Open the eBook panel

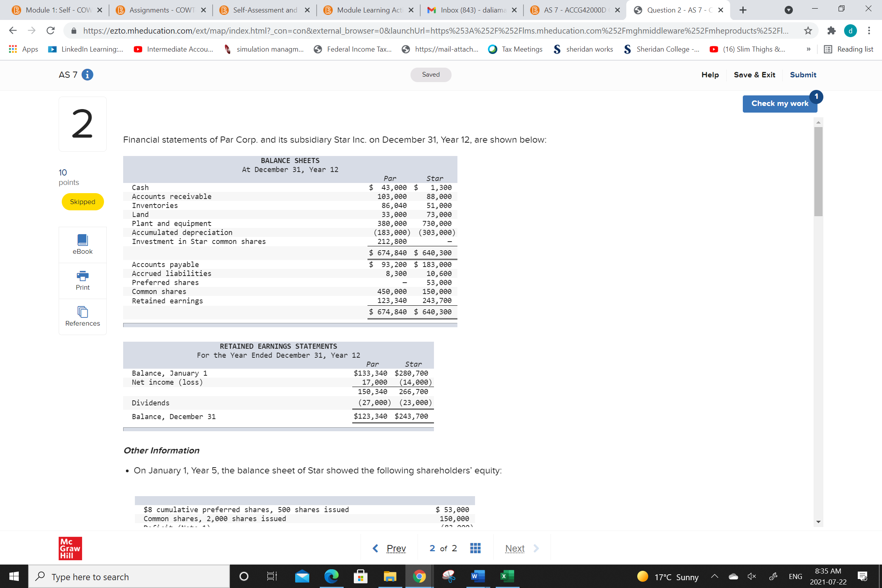tap(82, 244)
